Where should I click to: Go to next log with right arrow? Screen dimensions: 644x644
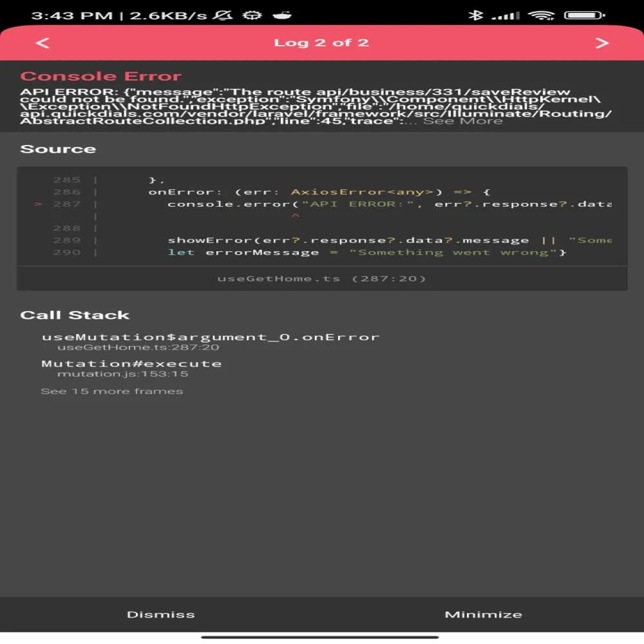(601, 43)
